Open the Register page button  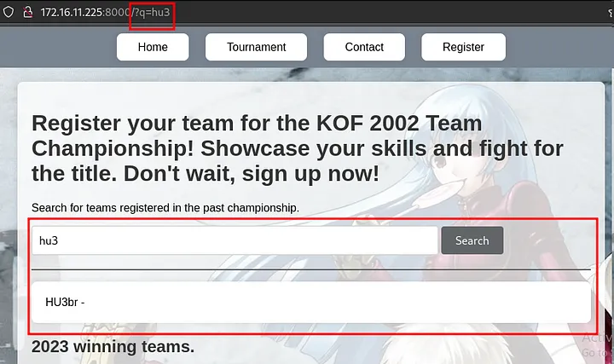point(463,47)
